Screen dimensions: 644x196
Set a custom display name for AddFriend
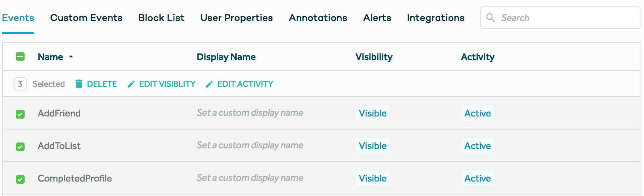tap(250, 113)
